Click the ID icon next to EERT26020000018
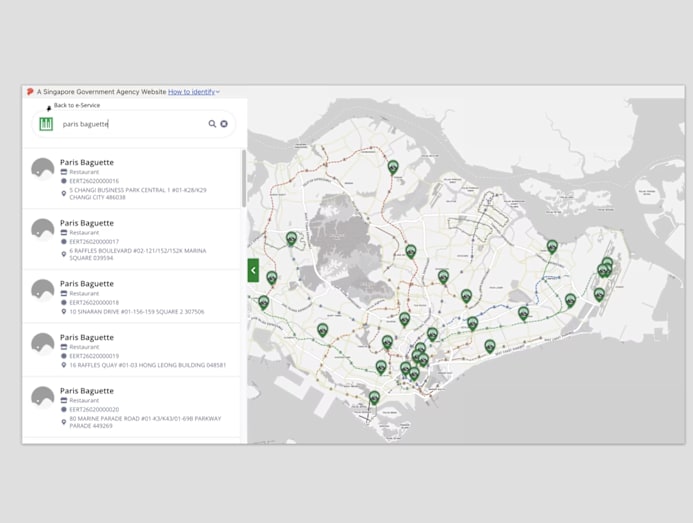 (64, 302)
